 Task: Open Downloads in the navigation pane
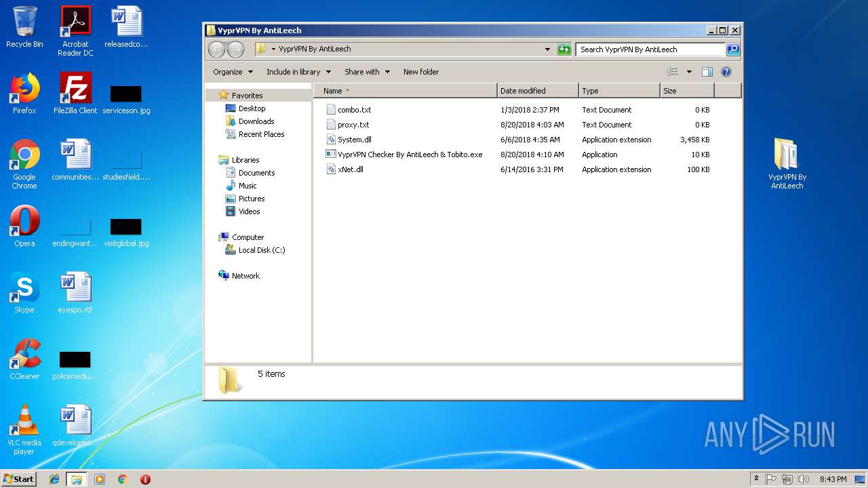click(256, 121)
